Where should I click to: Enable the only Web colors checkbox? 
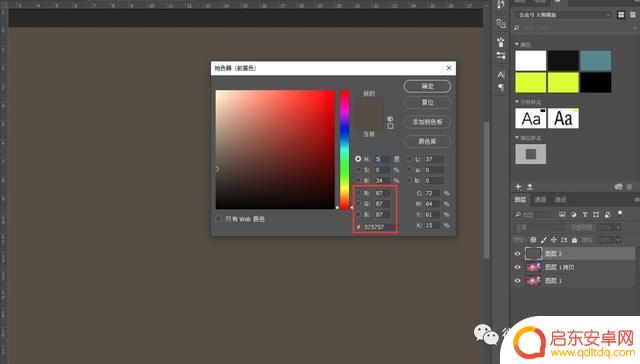[x=218, y=219]
